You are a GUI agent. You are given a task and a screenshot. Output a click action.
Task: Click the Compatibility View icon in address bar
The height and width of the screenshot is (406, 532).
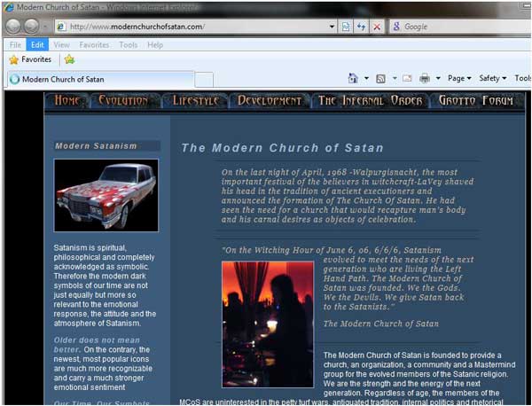click(x=345, y=27)
